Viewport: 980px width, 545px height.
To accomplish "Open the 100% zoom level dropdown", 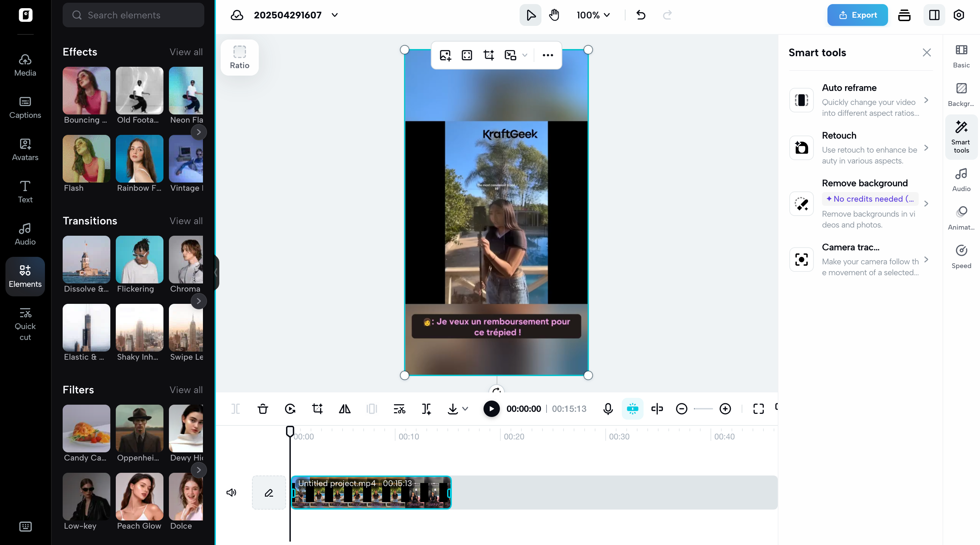I will (593, 15).
